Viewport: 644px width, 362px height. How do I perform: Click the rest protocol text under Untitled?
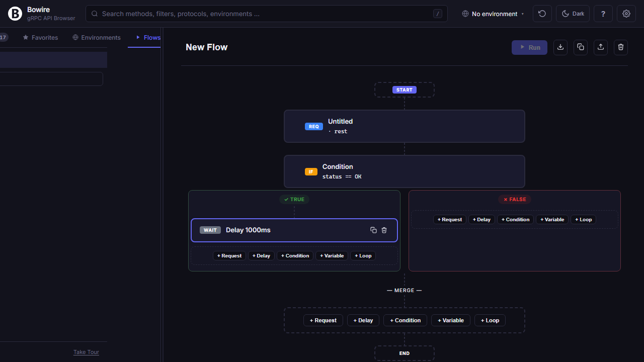[x=338, y=132]
